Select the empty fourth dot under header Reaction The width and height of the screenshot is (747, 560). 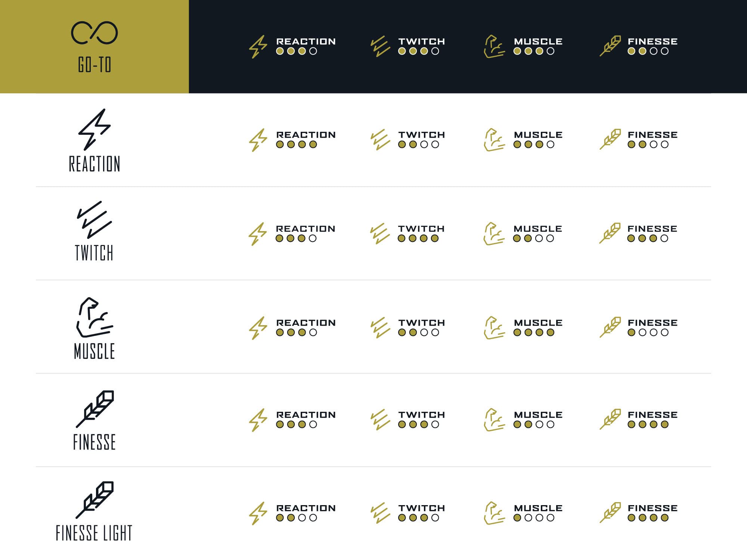pos(313,51)
